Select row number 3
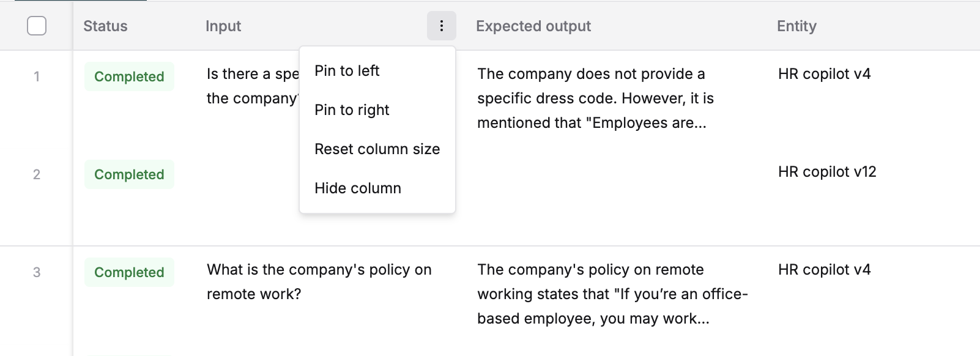 click(37, 272)
